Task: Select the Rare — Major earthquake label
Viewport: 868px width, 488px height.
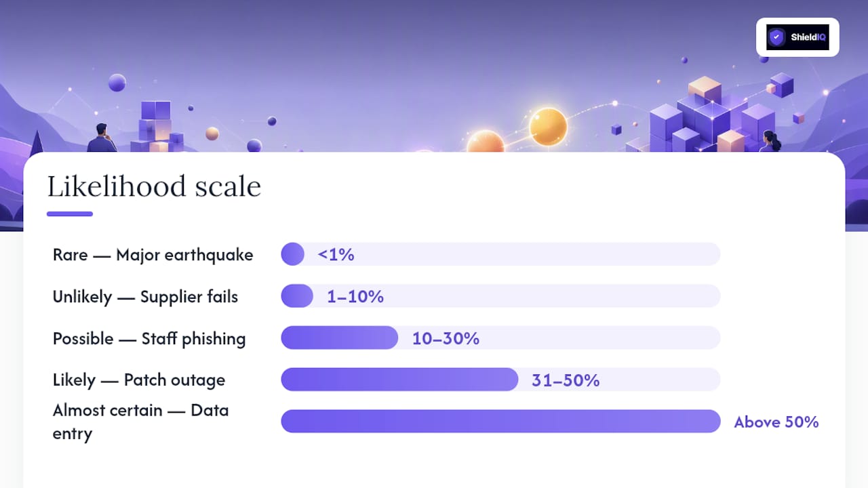Action: [x=153, y=255]
